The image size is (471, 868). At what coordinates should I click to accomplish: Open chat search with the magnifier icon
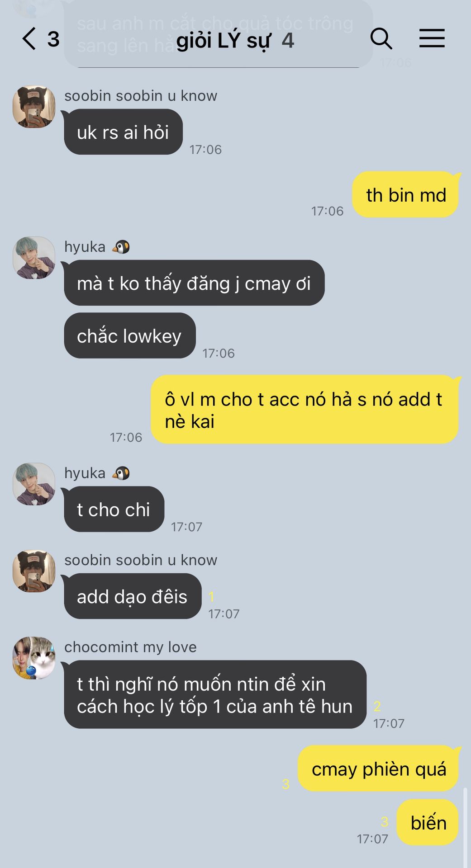click(x=381, y=38)
